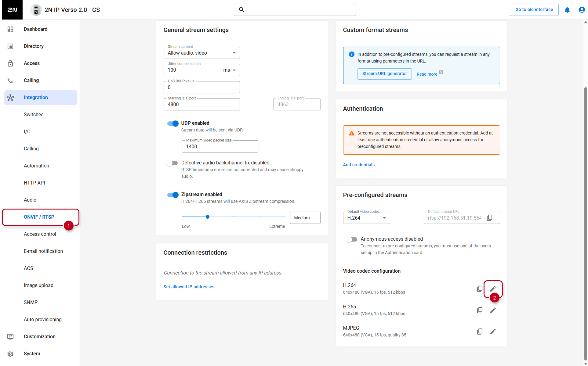Screen dimensions: 588x366
Task: Click the Maximum video packet size field
Action: (x=220, y=146)
